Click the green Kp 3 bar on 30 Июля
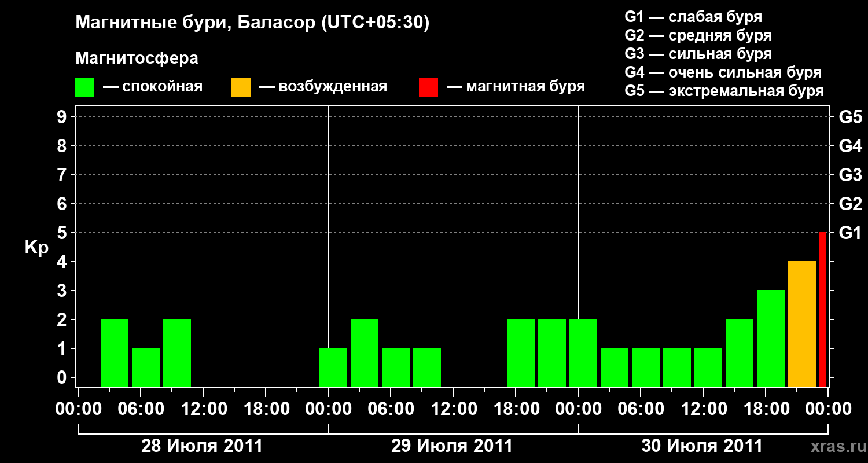The image size is (868, 463). point(771,338)
